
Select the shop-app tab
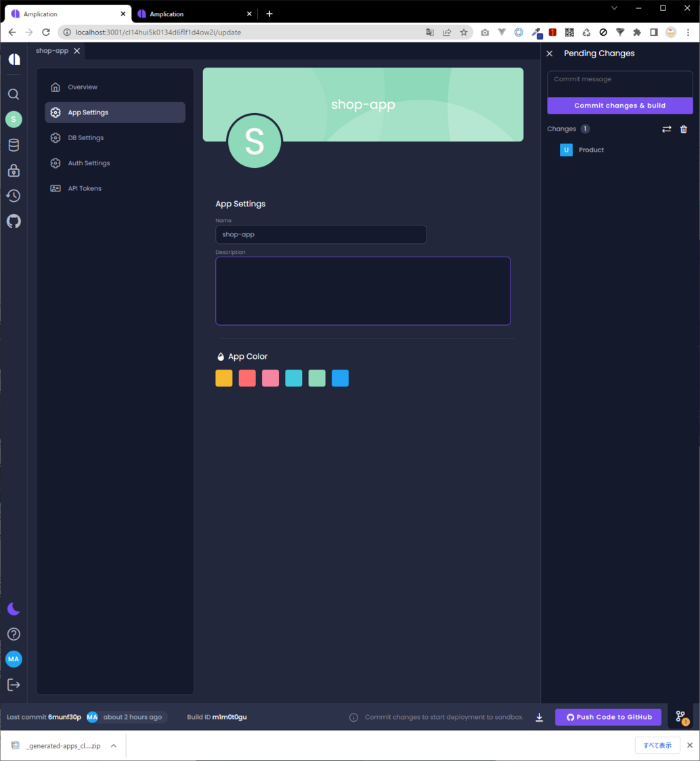[x=52, y=51]
